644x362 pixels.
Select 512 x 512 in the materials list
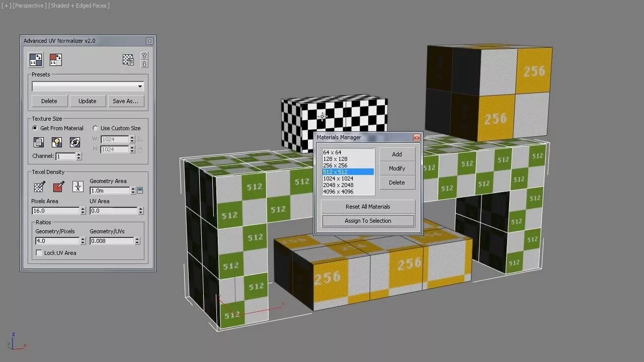click(x=348, y=172)
